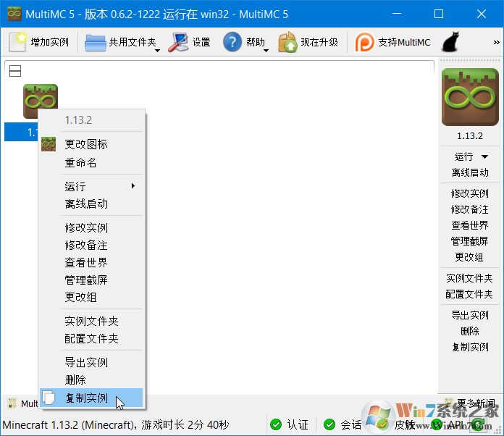Screen dimensions: 504x436
Task: Choose Export Instance (导出实例) in the context menu
Action: 86,362
